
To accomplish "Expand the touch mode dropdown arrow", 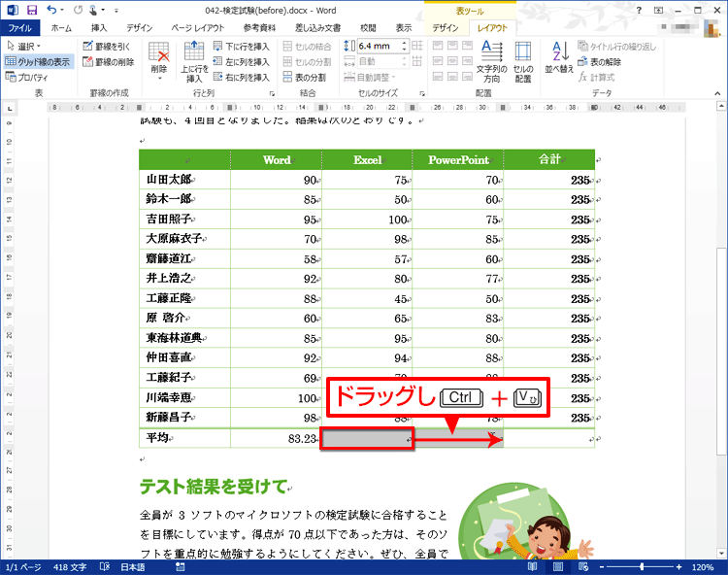I will (x=103, y=11).
